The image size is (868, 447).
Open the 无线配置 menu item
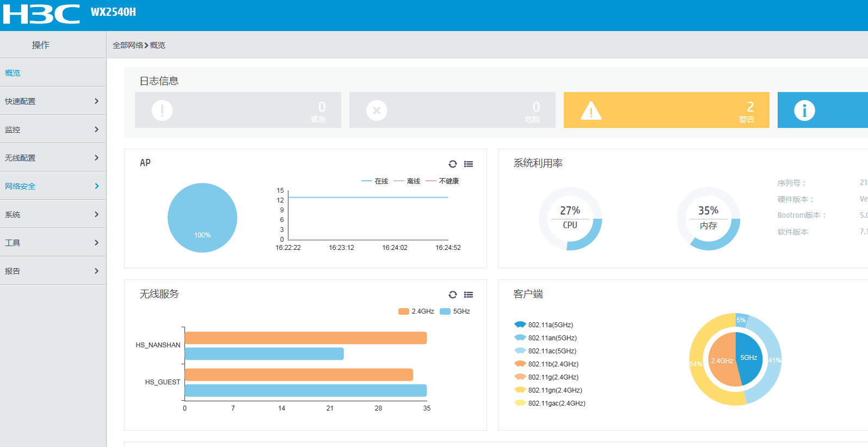(53, 158)
